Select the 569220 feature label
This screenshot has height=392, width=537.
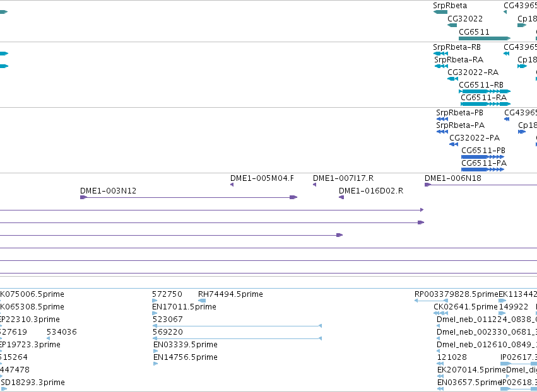168,333
